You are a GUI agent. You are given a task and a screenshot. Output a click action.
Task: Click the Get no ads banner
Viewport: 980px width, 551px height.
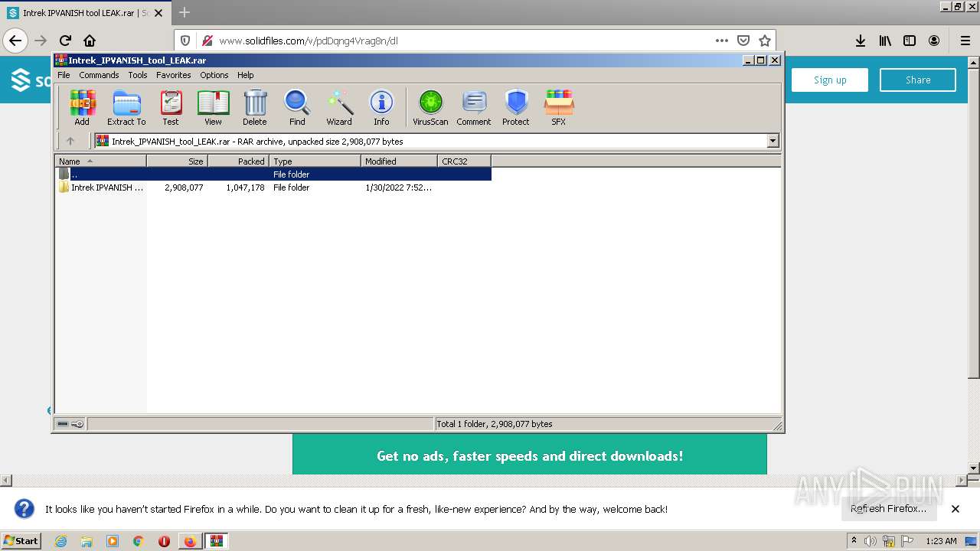tap(530, 455)
